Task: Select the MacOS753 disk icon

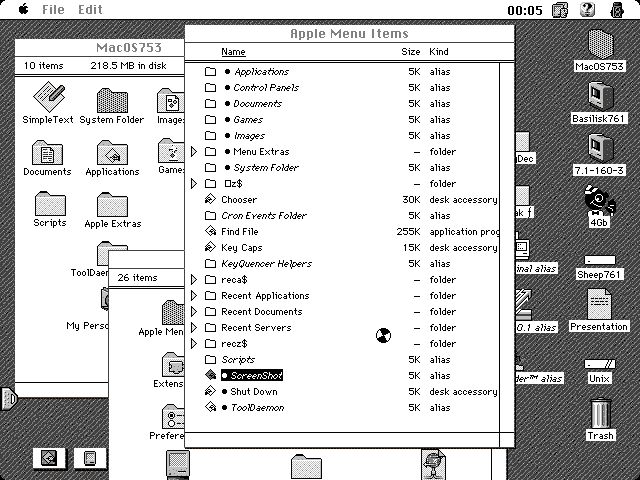Action: point(600,44)
